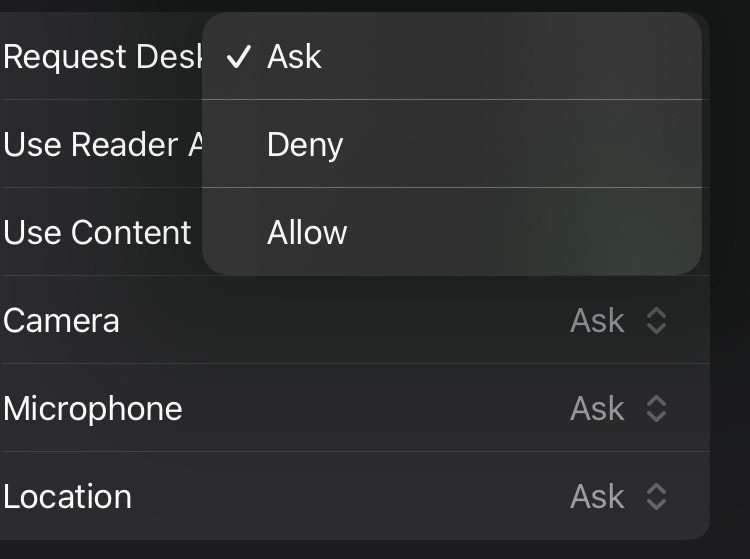Open the Location permission dropdown showing Ask

pos(598,497)
